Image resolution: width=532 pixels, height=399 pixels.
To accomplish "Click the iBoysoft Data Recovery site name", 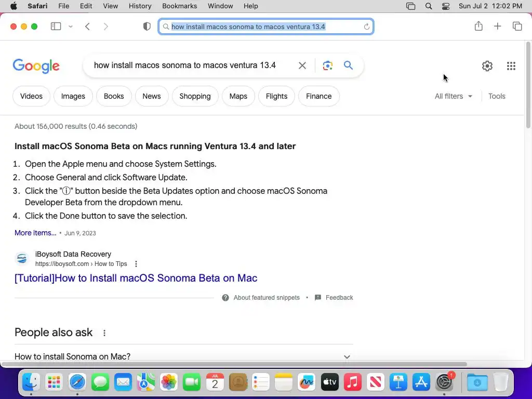I will tap(73, 254).
